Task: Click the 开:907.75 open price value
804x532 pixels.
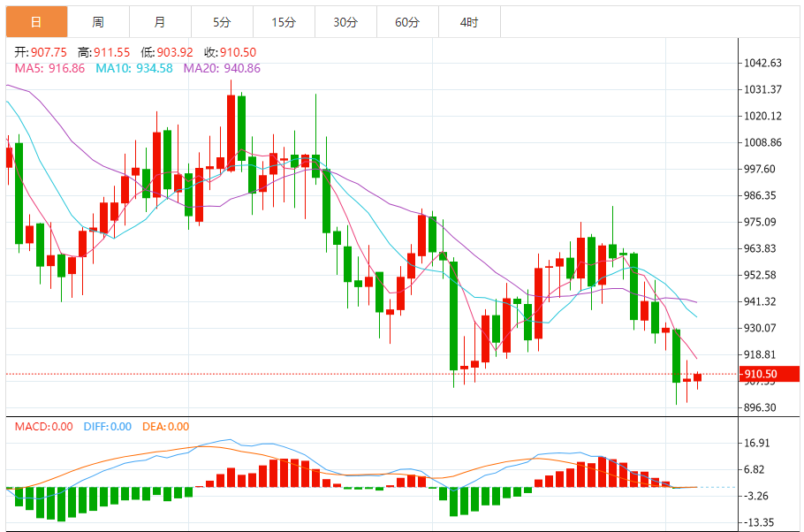Action: click(41, 52)
